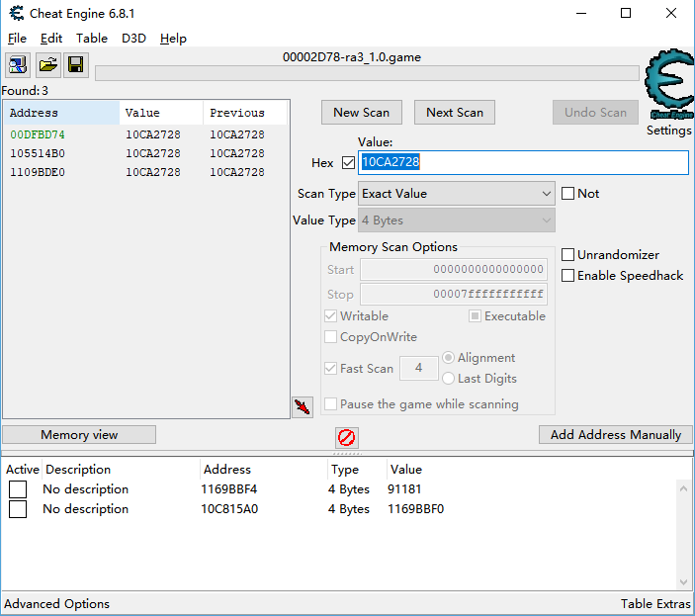
Task: Click the Start address field
Action: [x=454, y=270]
